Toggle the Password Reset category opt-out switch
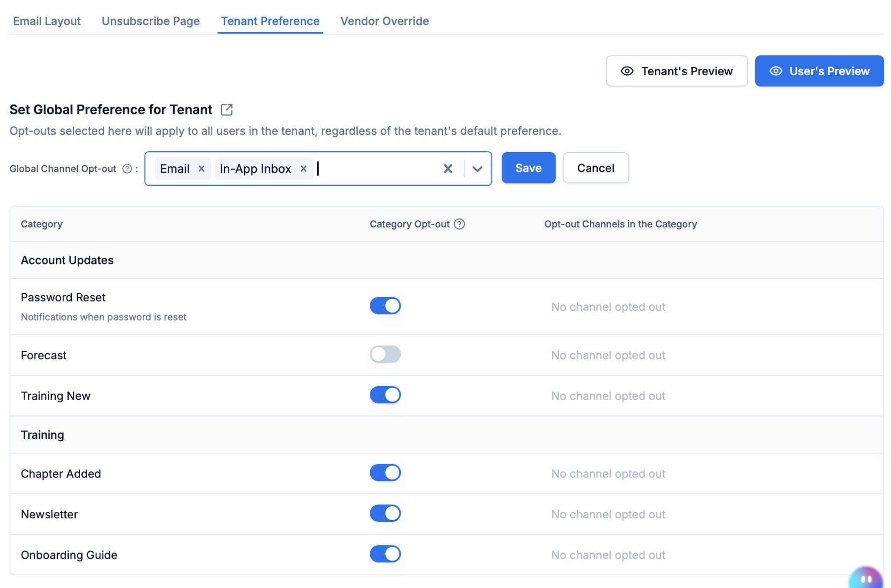The height and width of the screenshot is (588, 891). [385, 306]
